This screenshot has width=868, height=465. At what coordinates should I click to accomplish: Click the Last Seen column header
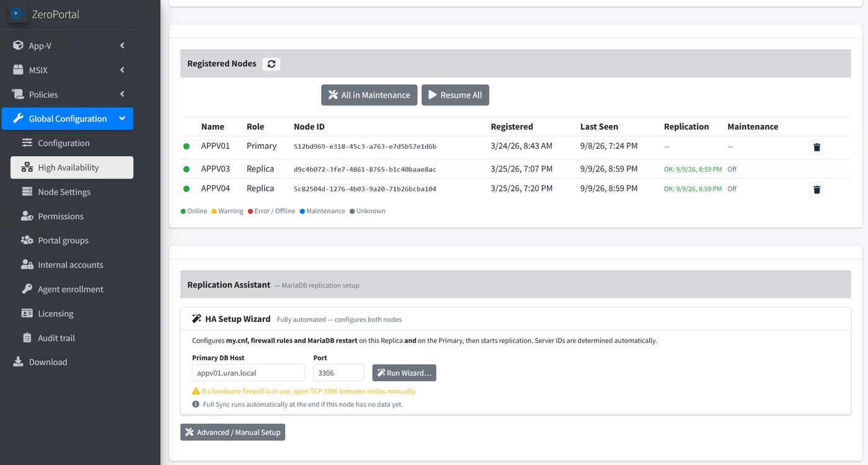pyautogui.click(x=599, y=126)
